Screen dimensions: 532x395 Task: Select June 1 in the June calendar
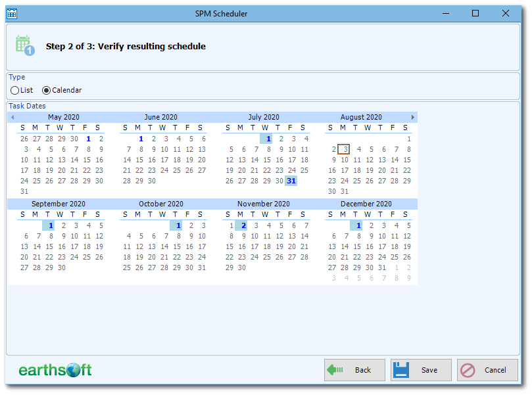point(140,139)
